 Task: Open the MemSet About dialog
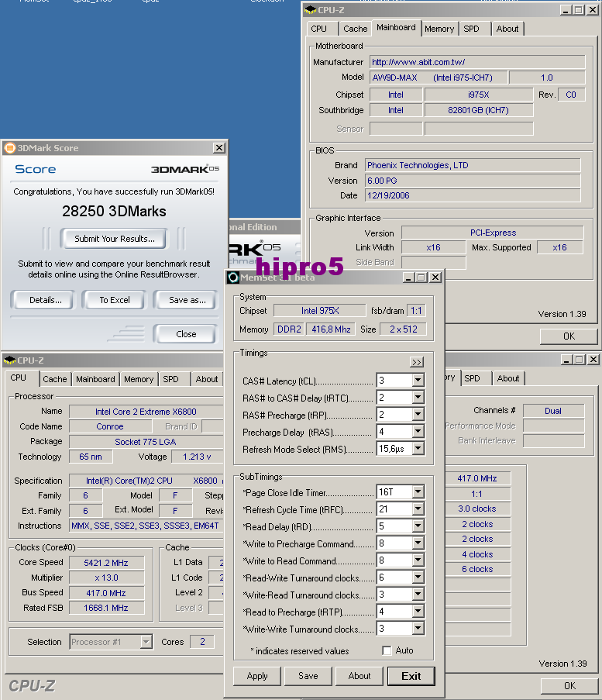pyautogui.click(x=359, y=676)
